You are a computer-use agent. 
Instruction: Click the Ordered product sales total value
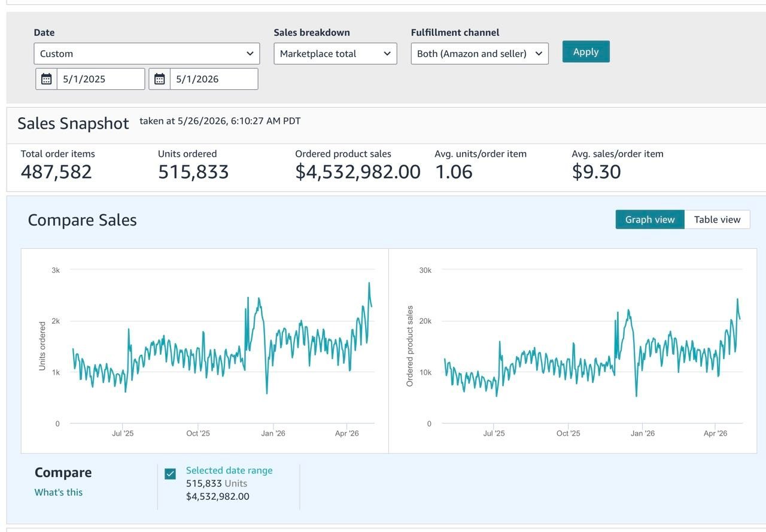coord(358,172)
